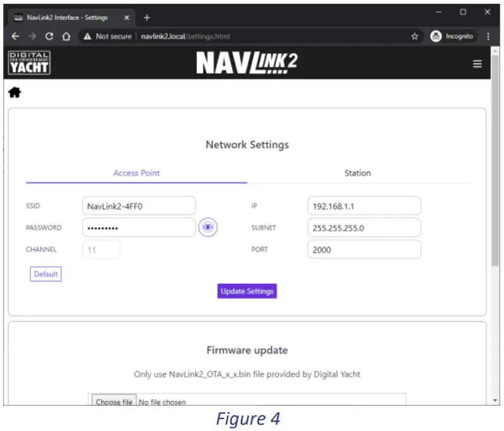Show the password with the eye icon
Viewport: 504px width, 431px height.
tap(208, 227)
